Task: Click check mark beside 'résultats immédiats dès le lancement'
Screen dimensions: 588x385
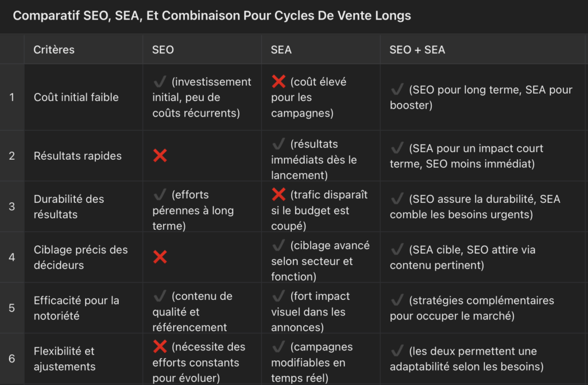Action: click(x=278, y=144)
